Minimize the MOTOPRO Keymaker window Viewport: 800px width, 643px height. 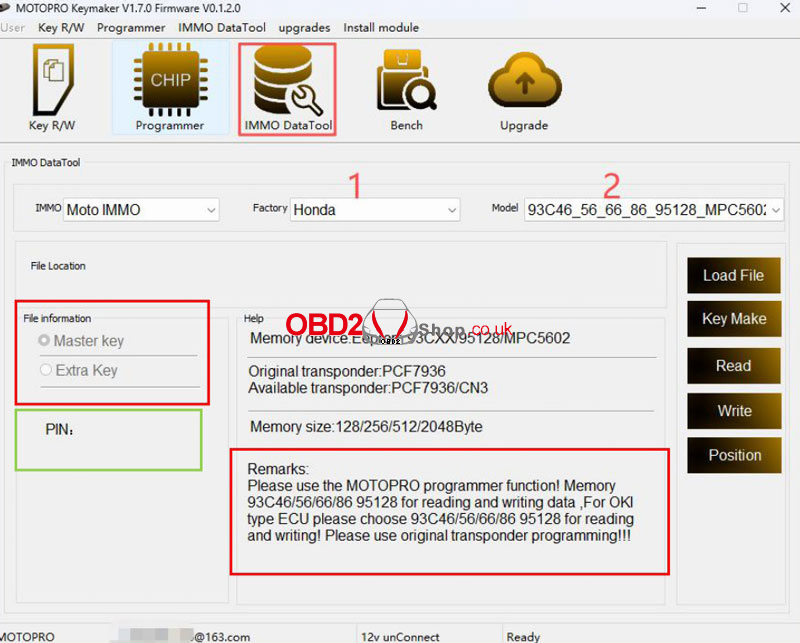(x=702, y=8)
